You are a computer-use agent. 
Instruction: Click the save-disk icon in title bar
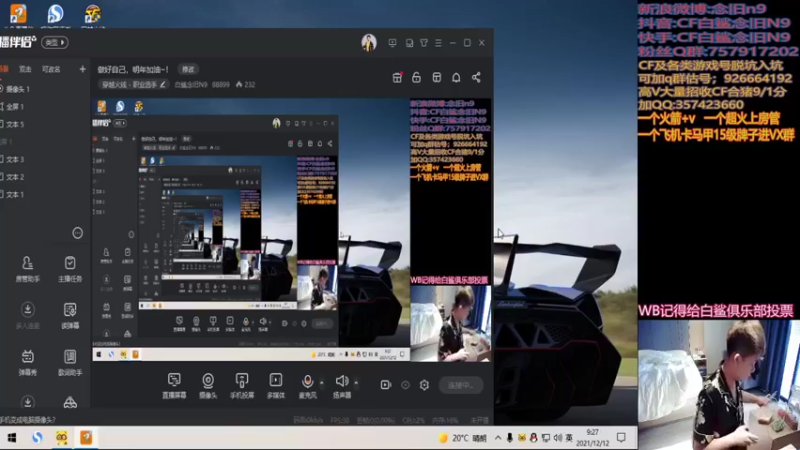[409, 43]
